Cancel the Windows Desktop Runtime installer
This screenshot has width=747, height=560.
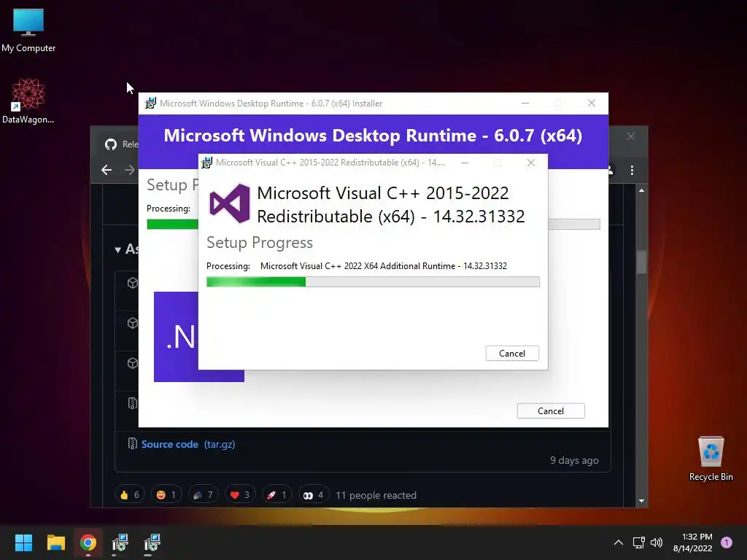[551, 411]
